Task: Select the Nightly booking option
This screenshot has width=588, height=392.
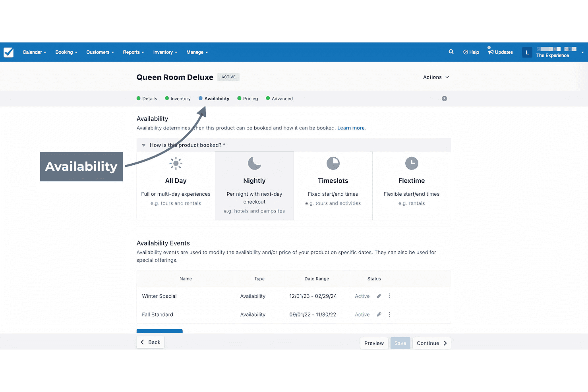Action: pyautogui.click(x=254, y=185)
